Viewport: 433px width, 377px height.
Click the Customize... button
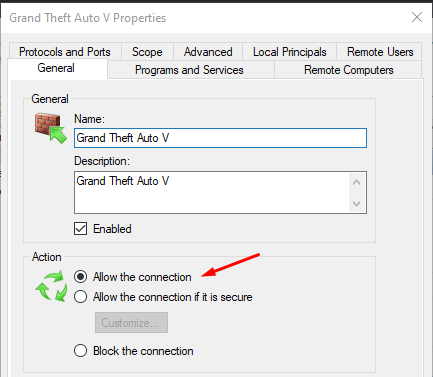tap(131, 322)
